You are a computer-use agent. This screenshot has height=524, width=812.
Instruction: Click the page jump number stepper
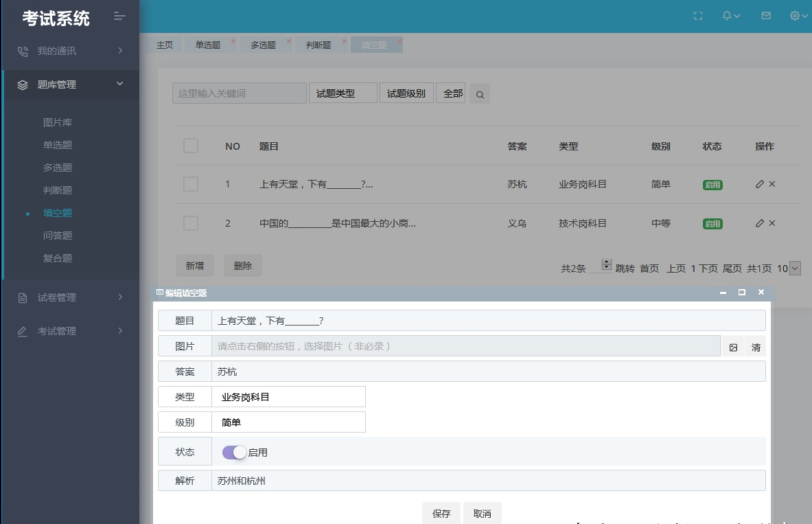[x=606, y=264]
